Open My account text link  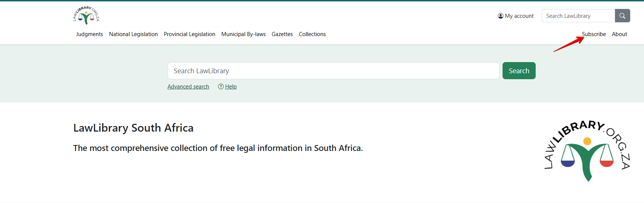coord(519,16)
